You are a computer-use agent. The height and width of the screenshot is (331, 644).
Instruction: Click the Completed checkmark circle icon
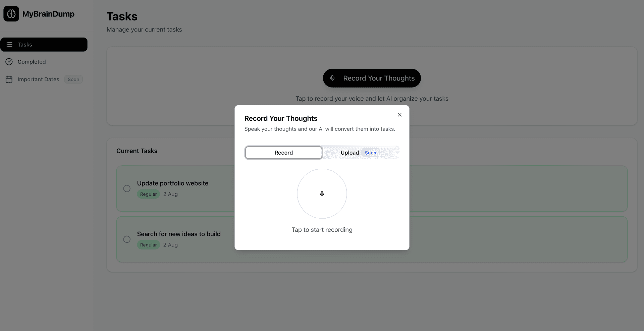tap(9, 62)
